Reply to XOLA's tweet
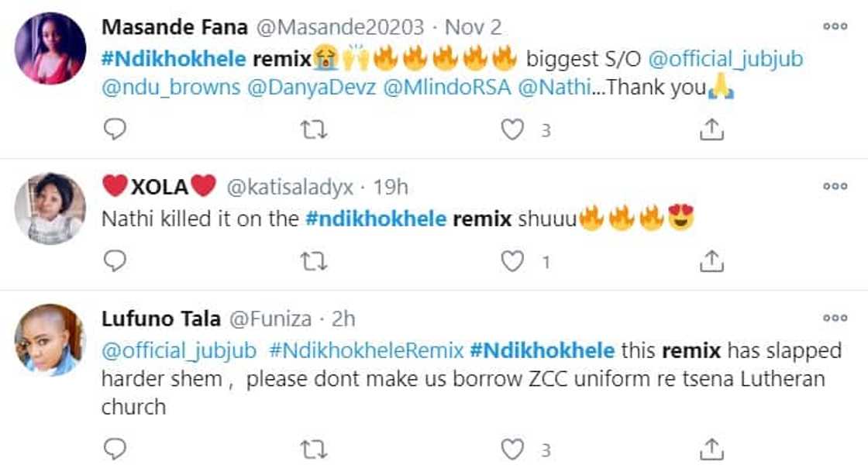This screenshot has width=868, height=472. tap(115, 262)
